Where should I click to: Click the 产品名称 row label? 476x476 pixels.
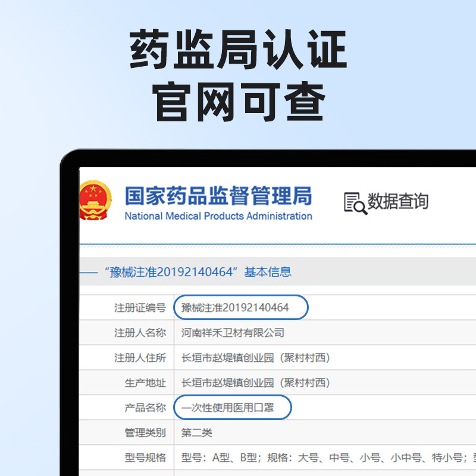click(145, 408)
